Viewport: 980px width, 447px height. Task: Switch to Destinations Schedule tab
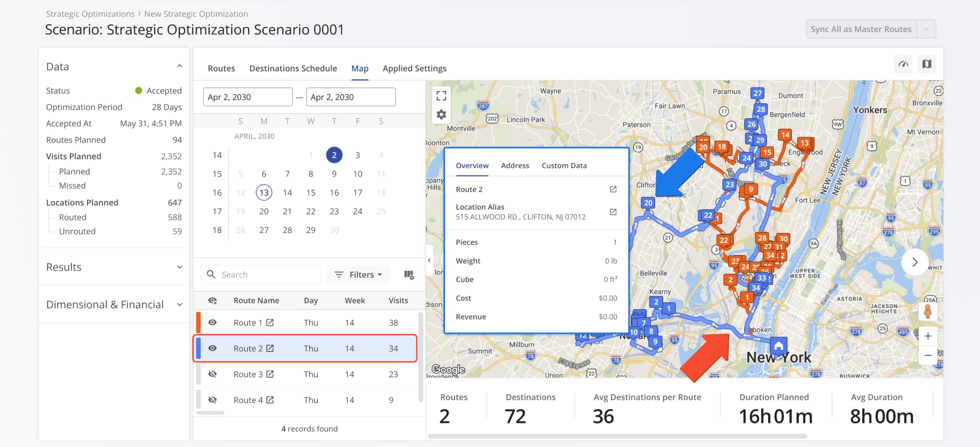(293, 68)
